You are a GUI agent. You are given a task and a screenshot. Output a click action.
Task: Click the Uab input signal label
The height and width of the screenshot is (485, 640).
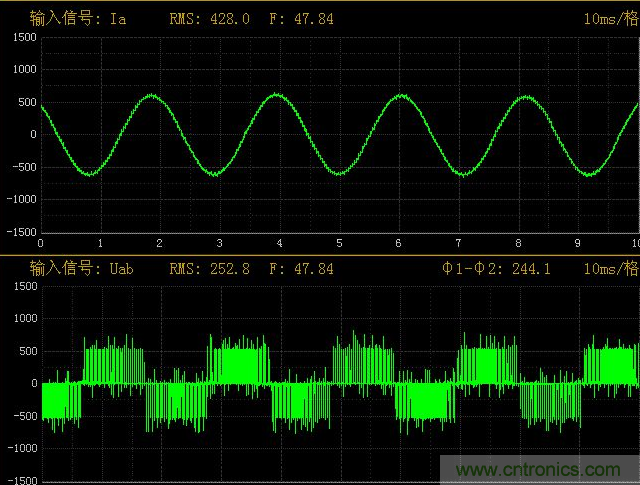[x=81, y=269]
